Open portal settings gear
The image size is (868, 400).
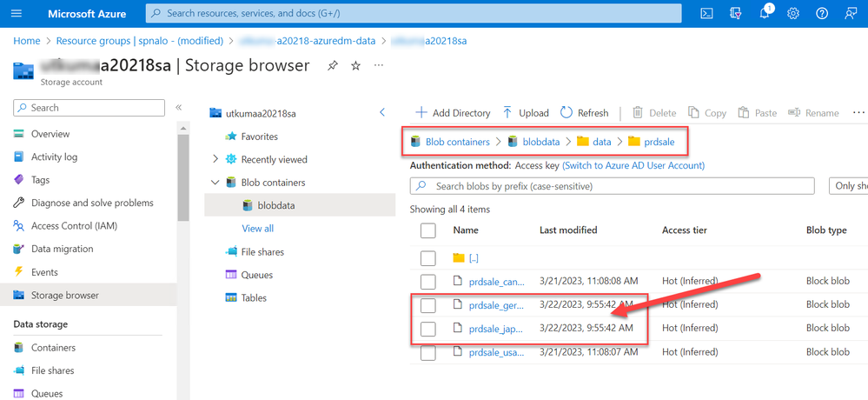click(793, 14)
